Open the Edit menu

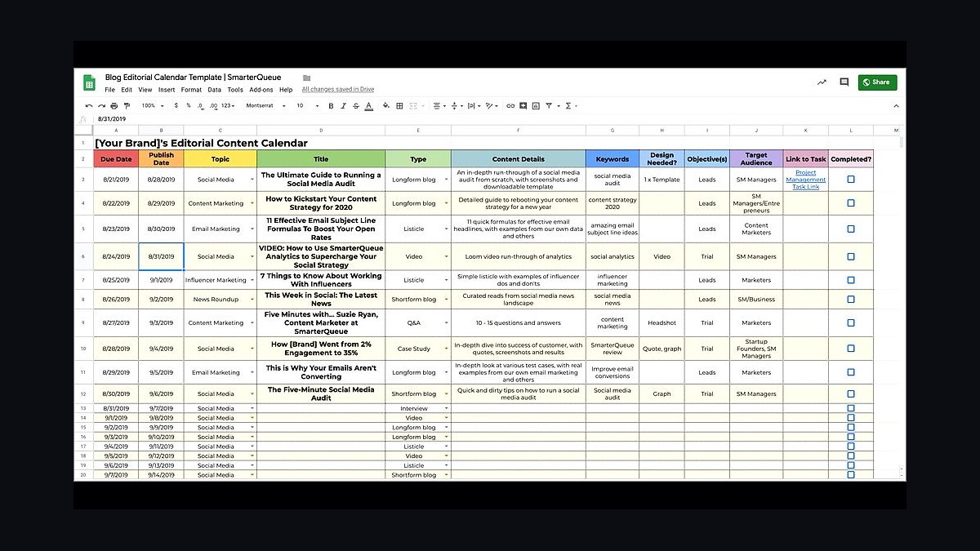click(x=127, y=90)
